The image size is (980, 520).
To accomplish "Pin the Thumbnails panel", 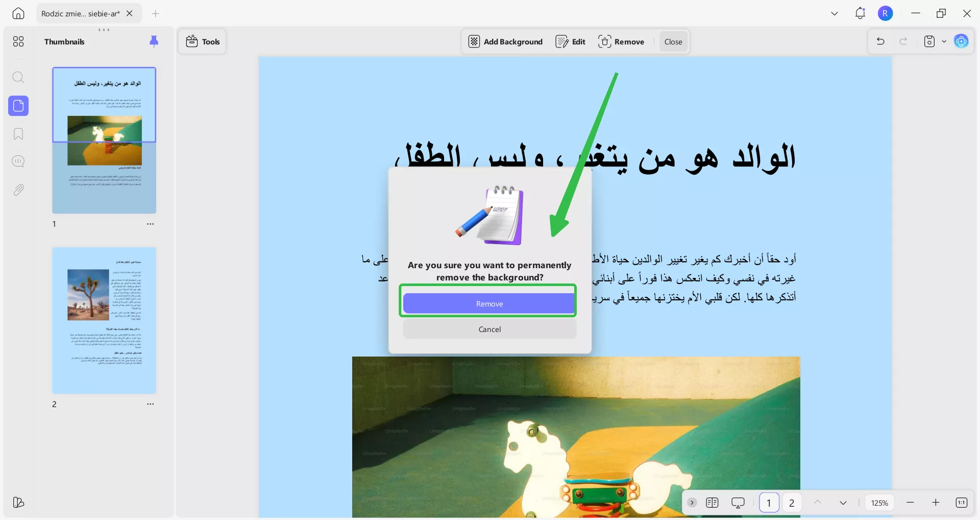I will click(x=154, y=41).
